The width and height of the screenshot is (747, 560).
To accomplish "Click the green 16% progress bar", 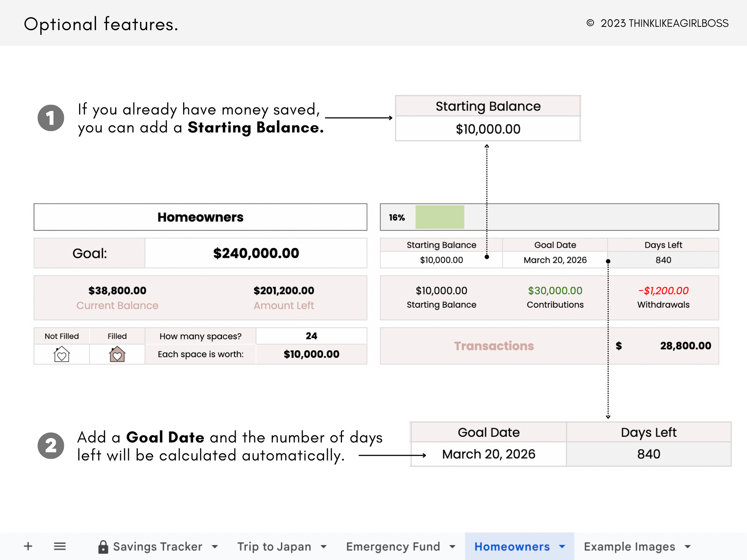I will tap(440, 217).
